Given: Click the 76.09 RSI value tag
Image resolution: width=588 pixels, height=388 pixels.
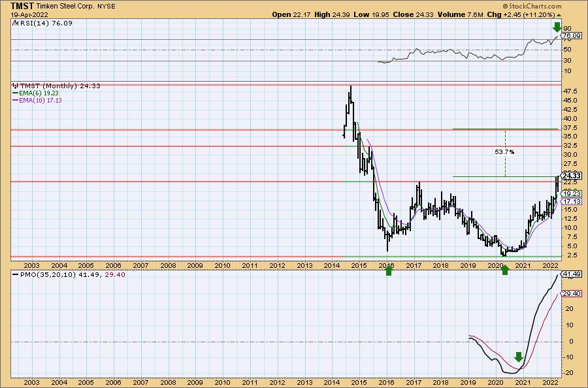Looking at the screenshot, I should [572, 36].
